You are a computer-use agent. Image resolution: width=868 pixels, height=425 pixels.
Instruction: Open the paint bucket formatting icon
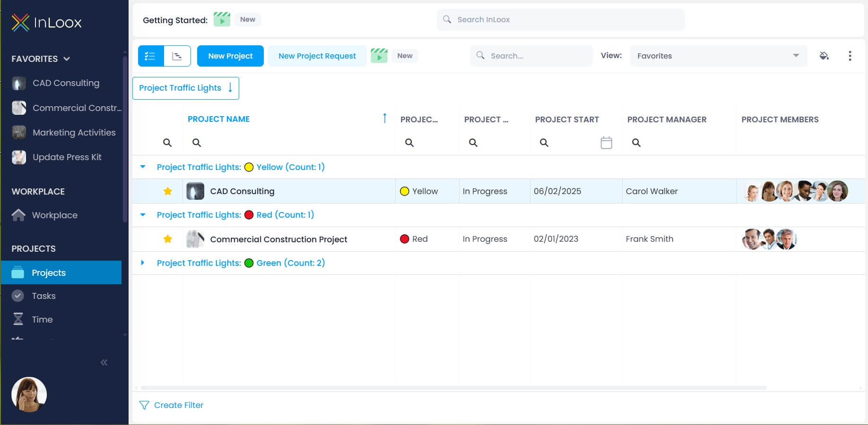point(824,56)
